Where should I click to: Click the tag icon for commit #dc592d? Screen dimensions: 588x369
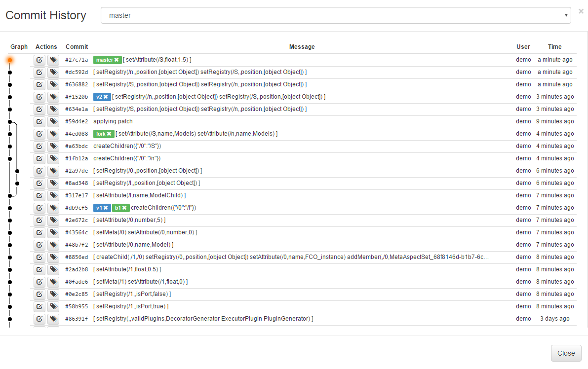point(53,72)
